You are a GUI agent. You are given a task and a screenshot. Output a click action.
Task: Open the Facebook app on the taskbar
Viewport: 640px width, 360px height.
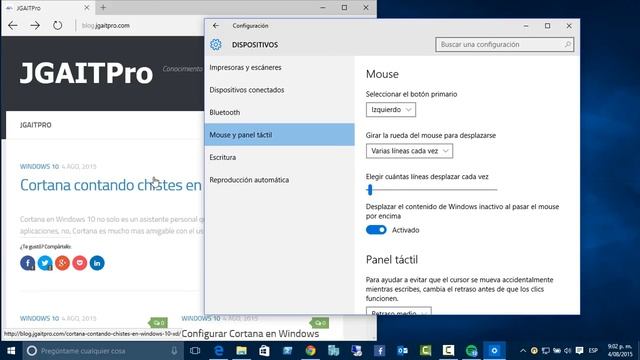click(380, 351)
